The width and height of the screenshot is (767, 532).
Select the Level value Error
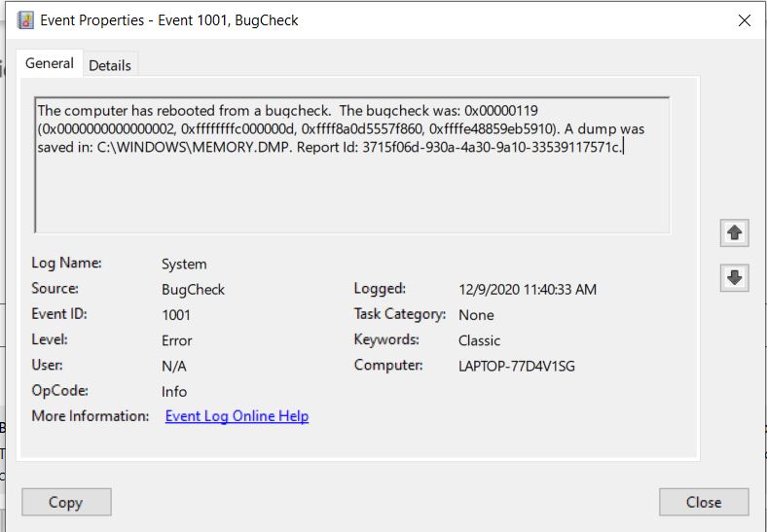click(x=176, y=340)
